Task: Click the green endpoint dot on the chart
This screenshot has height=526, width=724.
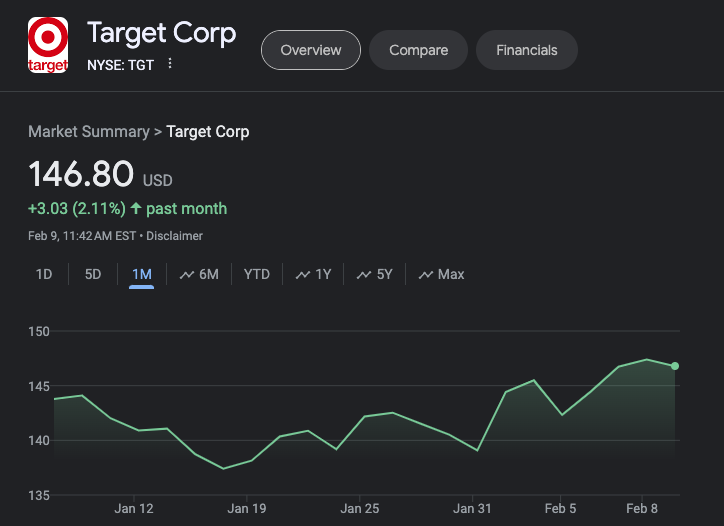Action: coord(675,366)
